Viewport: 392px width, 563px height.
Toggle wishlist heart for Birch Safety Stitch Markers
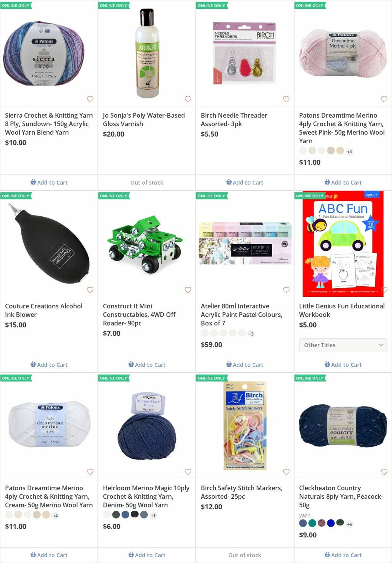286,472
